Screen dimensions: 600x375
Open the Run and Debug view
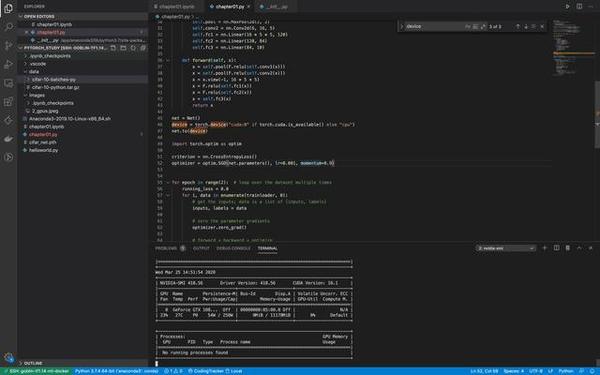[x=8, y=64]
